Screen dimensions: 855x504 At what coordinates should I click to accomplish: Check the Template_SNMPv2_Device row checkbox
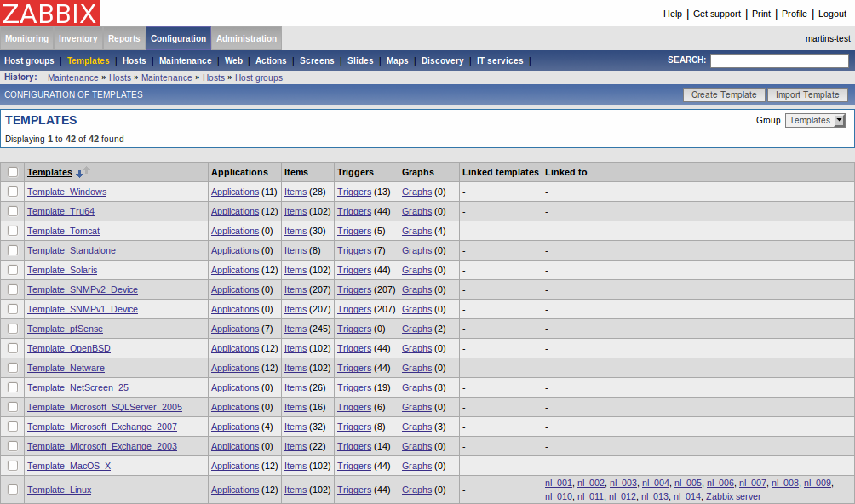pyautogui.click(x=13, y=289)
